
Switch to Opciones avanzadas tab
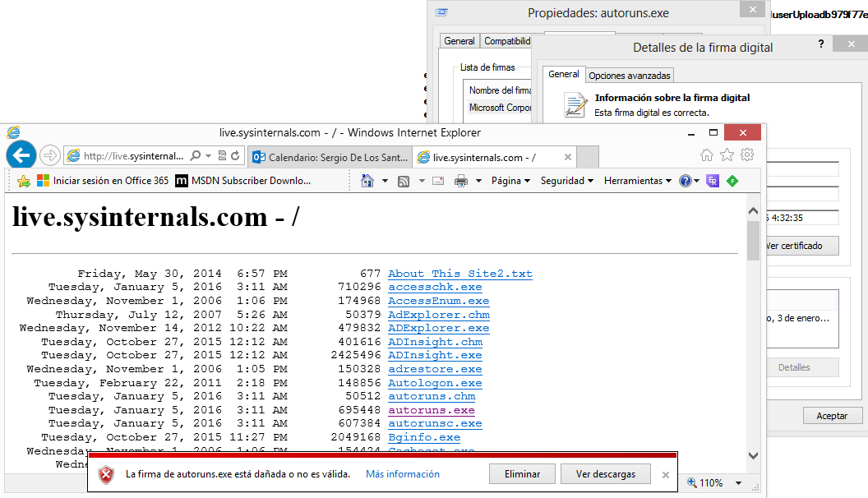click(x=630, y=76)
